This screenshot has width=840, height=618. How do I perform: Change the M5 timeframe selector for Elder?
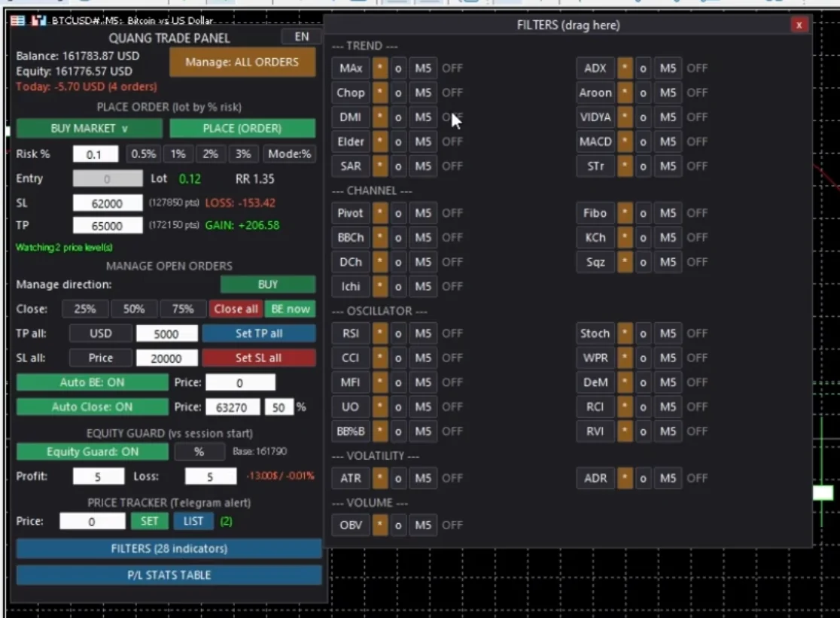(423, 142)
